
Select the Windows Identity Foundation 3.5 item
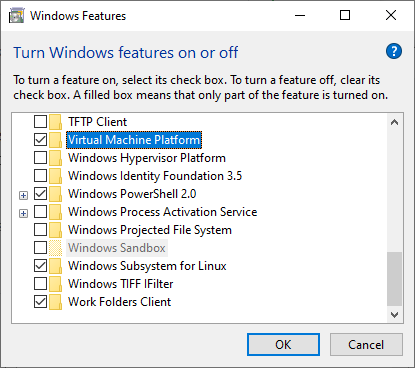(155, 176)
